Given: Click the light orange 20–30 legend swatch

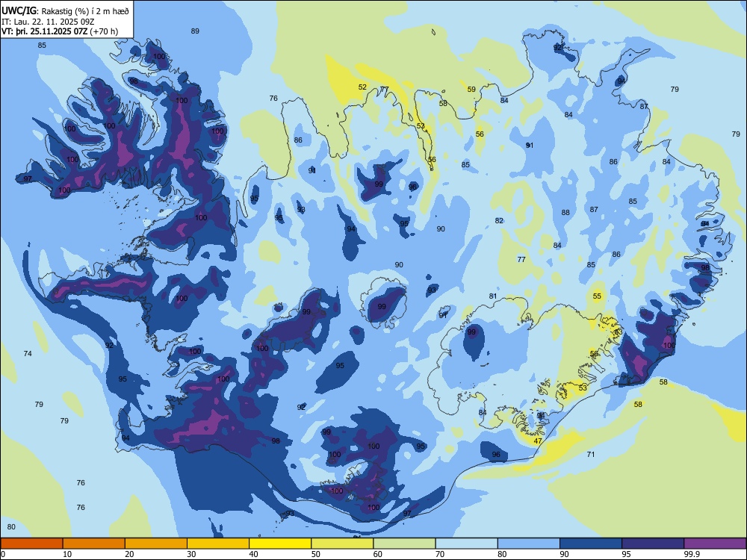Looking at the screenshot, I should (156, 544).
